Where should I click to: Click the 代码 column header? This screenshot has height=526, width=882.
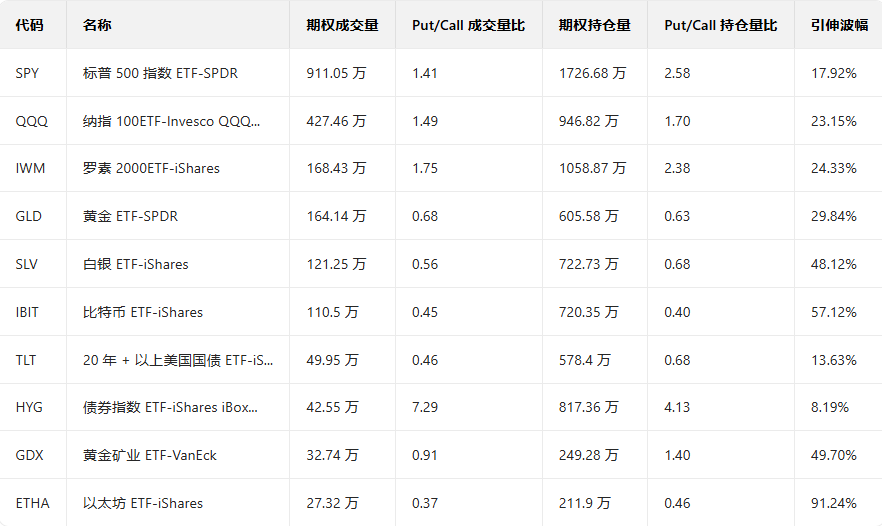pos(29,25)
